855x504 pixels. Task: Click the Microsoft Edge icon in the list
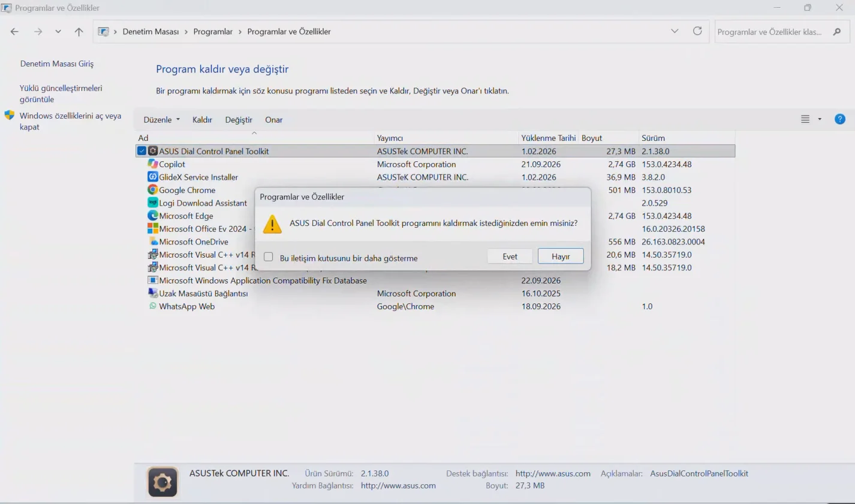pyautogui.click(x=153, y=216)
